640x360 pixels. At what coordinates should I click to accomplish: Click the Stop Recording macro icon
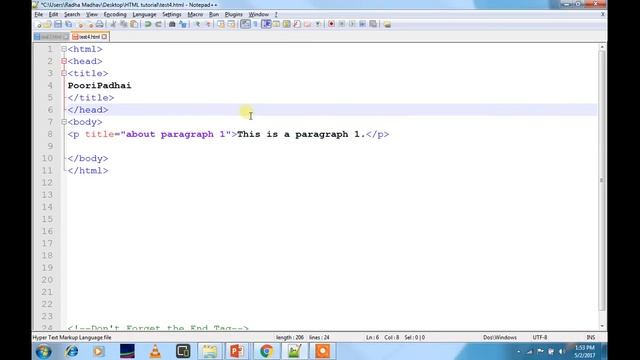342,24
